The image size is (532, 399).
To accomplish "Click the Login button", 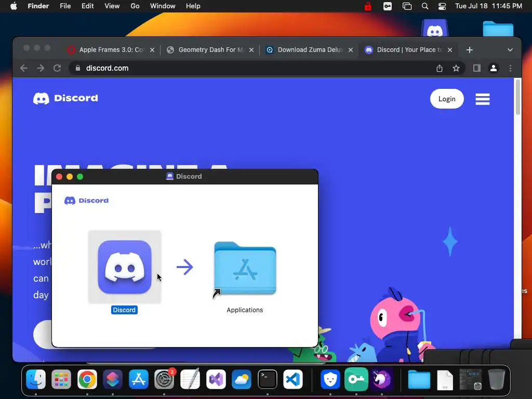I will 447,99.
